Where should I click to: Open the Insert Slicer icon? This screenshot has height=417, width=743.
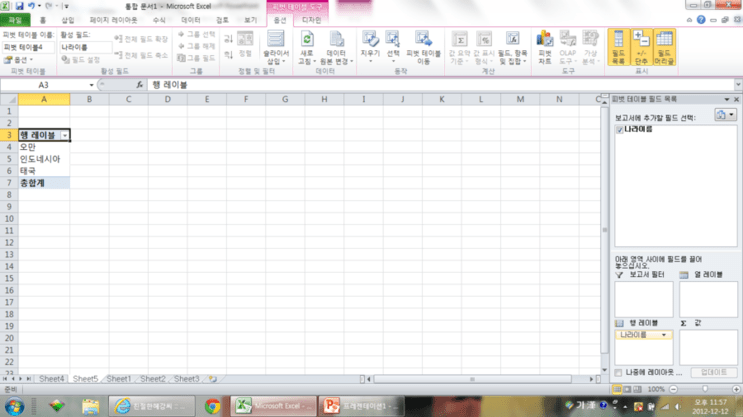coord(275,39)
